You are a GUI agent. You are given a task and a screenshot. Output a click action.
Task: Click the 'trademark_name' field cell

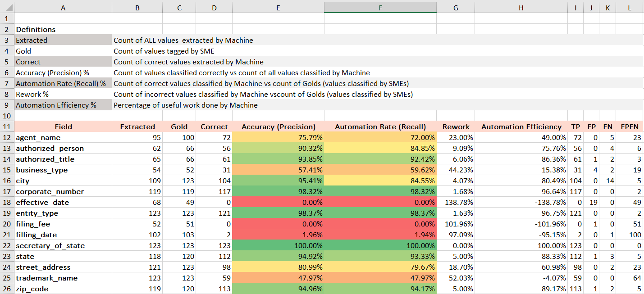tap(63, 278)
